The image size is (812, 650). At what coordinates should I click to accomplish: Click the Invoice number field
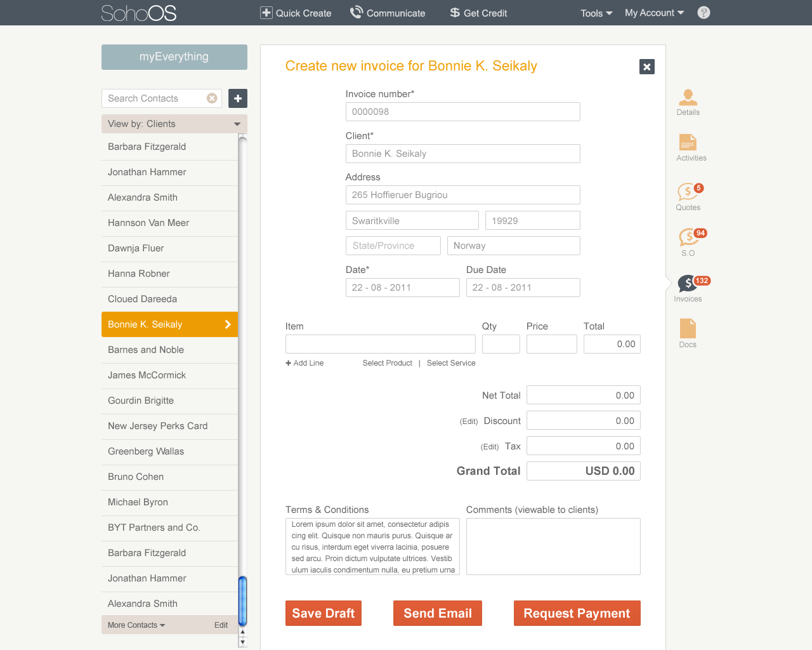click(x=463, y=112)
